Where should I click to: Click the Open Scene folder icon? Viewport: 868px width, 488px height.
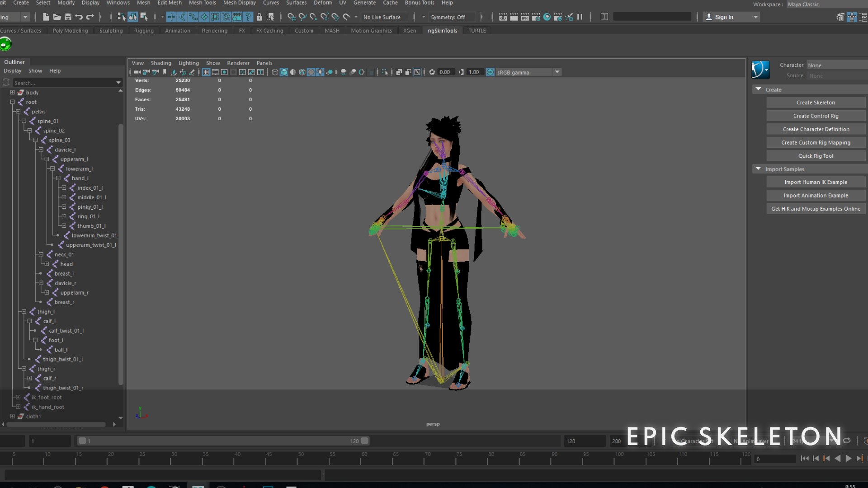pyautogui.click(x=57, y=17)
